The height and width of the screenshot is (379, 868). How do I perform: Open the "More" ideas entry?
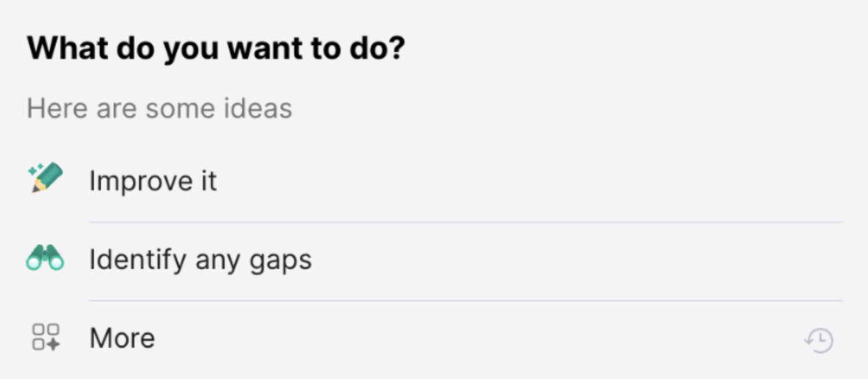tap(122, 338)
